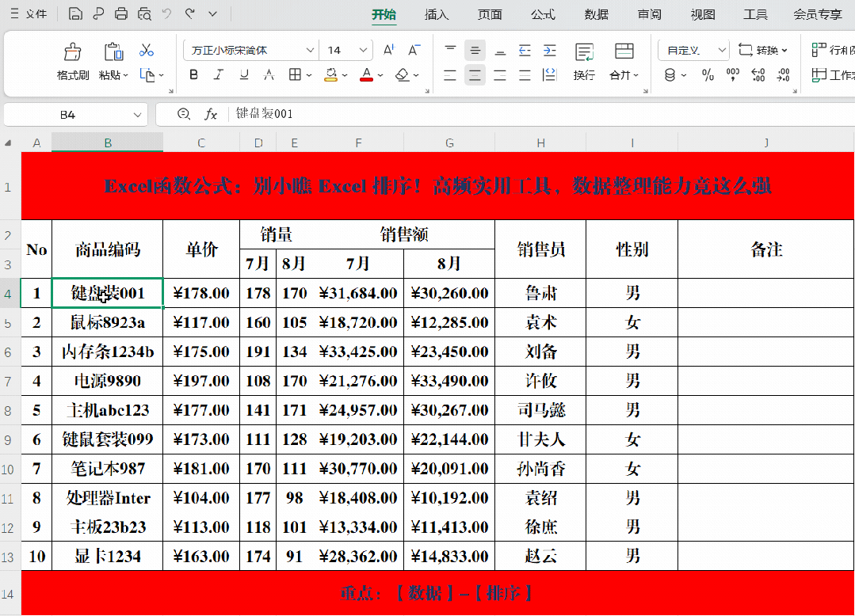Apply the yellow fill color
The image size is (855, 616).
331,74
